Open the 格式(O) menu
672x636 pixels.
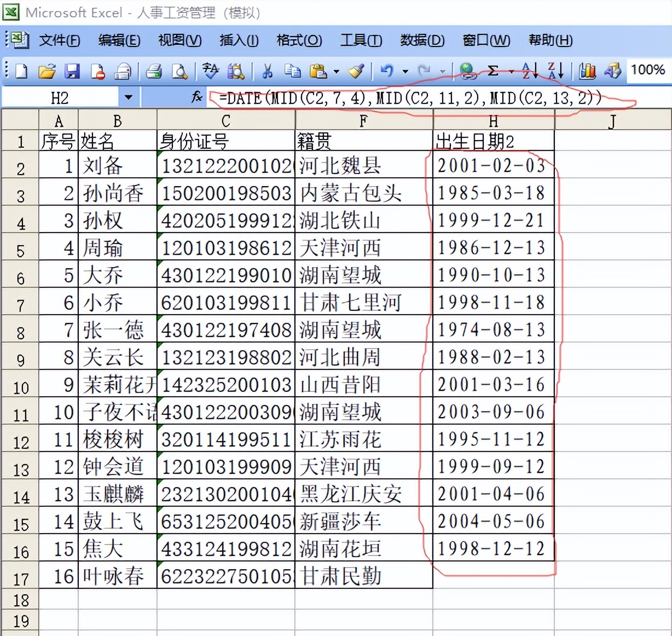coord(299,41)
